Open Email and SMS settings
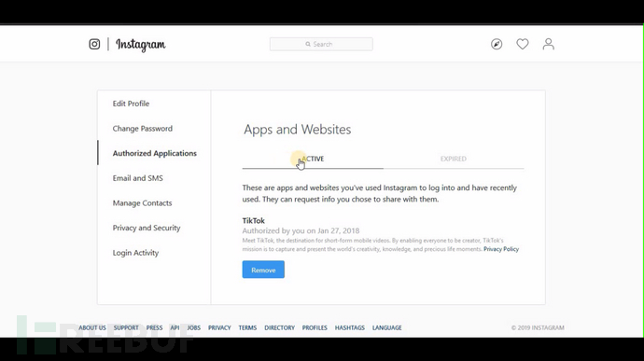 (137, 178)
